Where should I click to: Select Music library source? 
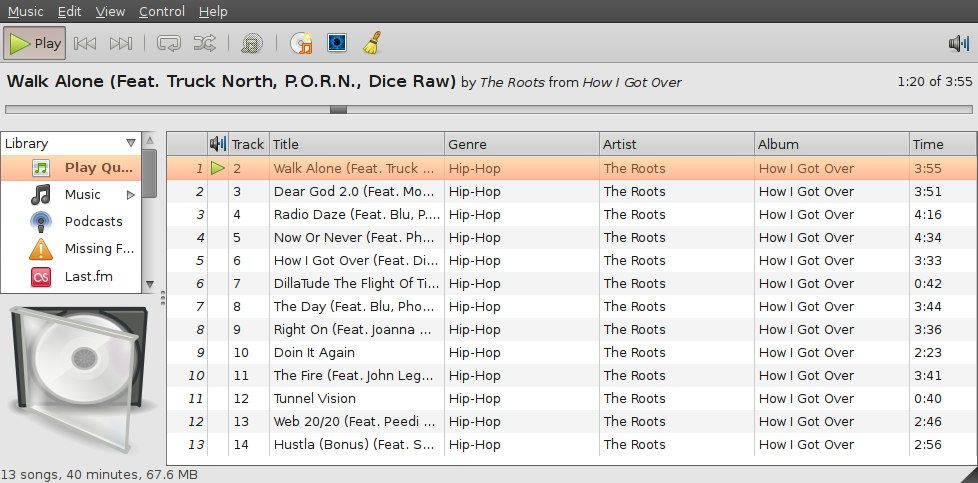(x=71, y=195)
